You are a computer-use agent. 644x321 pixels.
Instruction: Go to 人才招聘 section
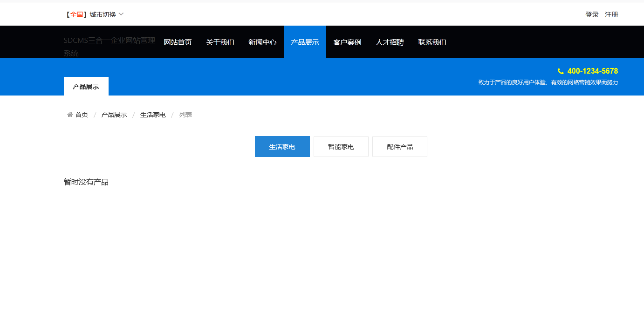pyautogui.click(x=390, y=42)
